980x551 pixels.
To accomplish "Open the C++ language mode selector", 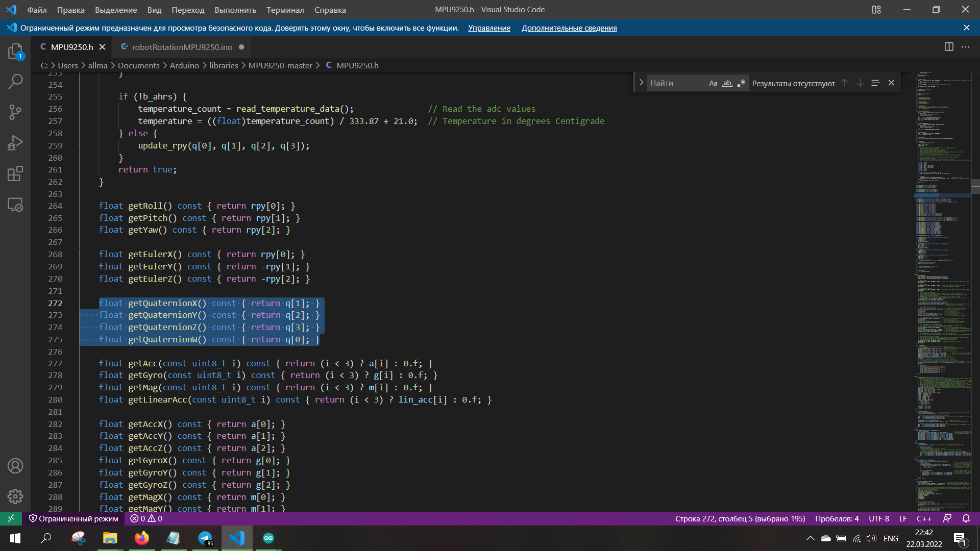I will [x=924, y=519].
